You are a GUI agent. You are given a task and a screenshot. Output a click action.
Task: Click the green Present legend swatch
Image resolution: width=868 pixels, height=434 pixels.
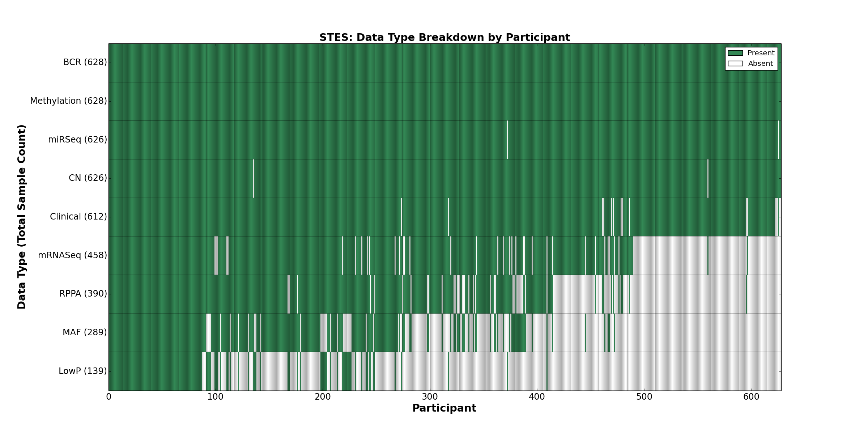735,53
